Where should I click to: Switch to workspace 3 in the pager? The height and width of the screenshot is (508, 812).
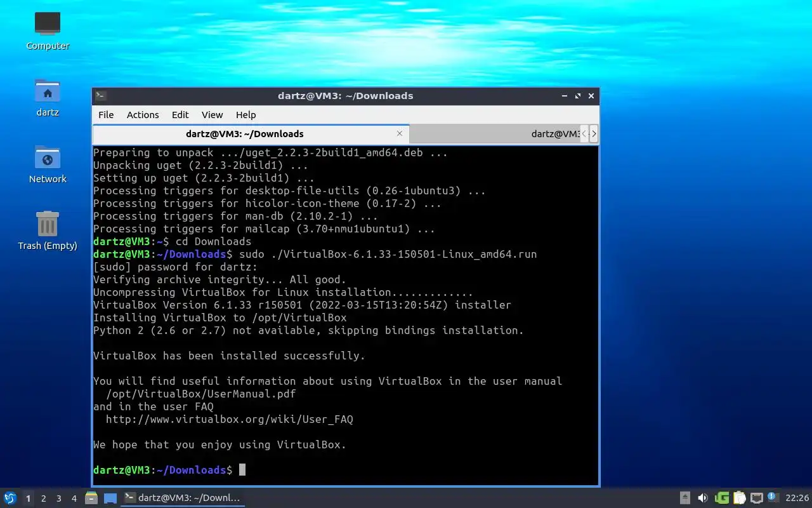coord(58,498)
